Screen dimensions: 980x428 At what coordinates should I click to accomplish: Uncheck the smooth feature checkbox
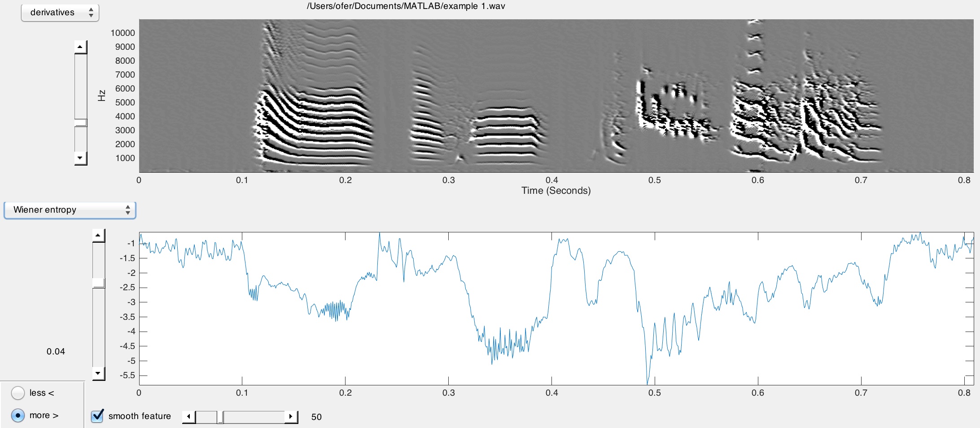[x=97, y=416]
